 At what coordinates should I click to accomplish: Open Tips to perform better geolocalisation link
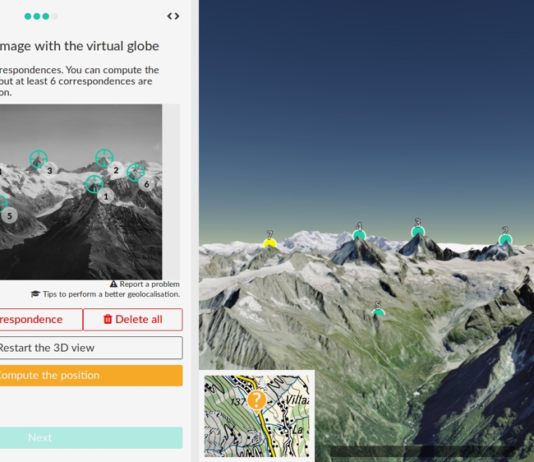point(105,294)
